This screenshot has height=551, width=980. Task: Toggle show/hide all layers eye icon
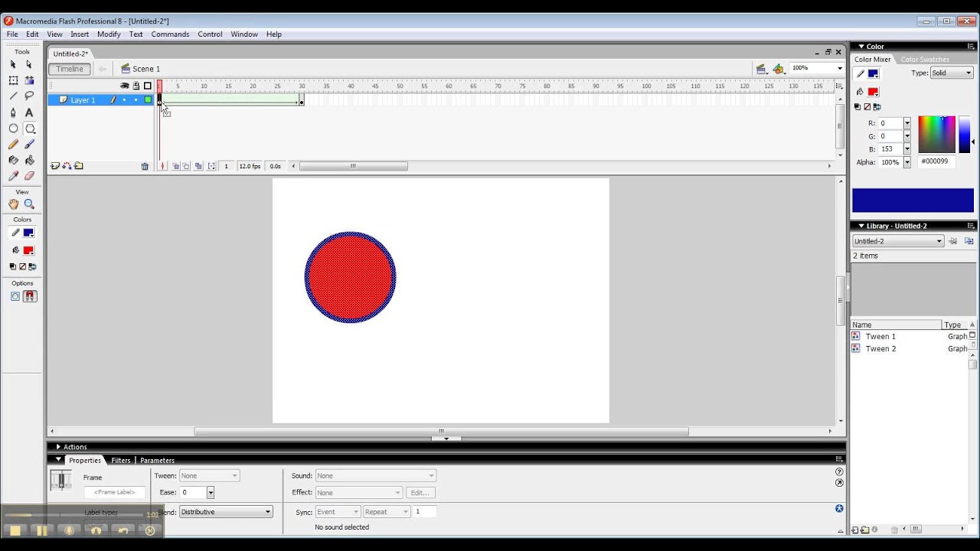tap(124, 86)
